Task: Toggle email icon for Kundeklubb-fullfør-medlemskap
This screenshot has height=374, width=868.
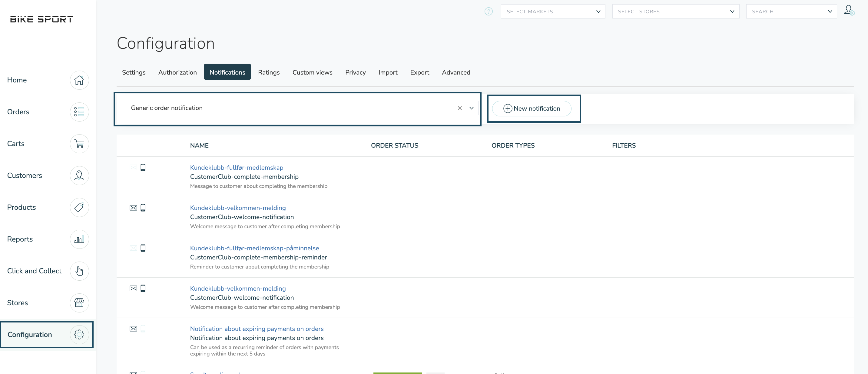Action: [x=133, y=168]
